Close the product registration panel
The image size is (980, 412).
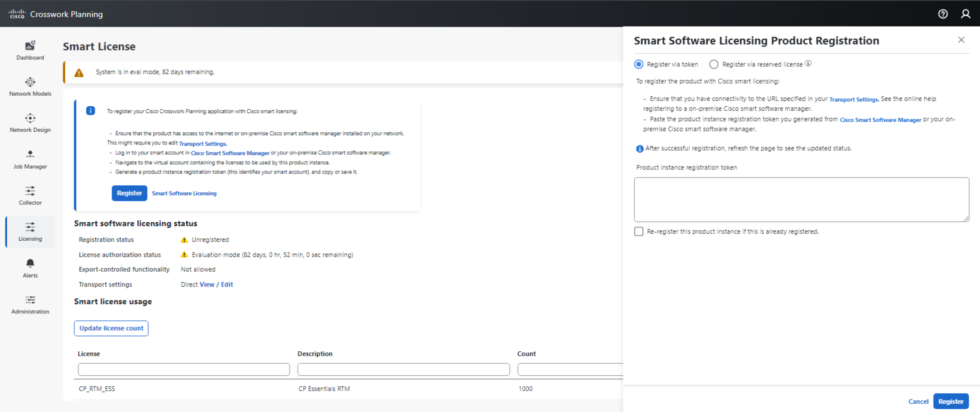961,40
